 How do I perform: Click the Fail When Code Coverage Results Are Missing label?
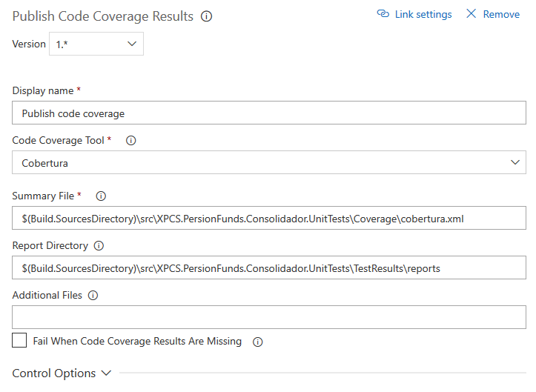pyautogui.click(x=137, y=341)
